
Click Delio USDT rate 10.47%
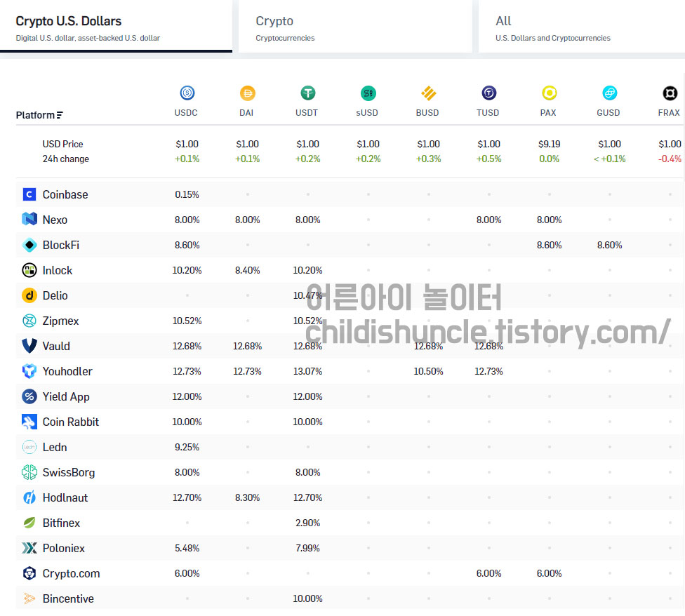click(307, 295)
